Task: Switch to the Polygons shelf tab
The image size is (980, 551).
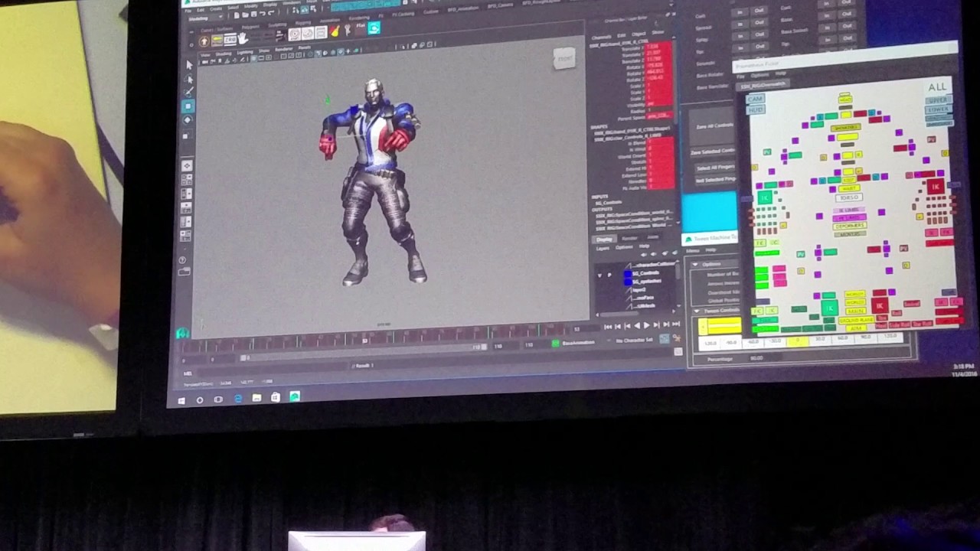Action: click(x=251, y=25)
